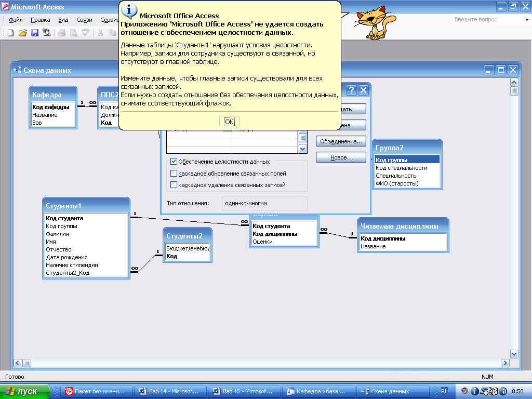
Task: Open the Сервис menu
Action: [109, 20]
